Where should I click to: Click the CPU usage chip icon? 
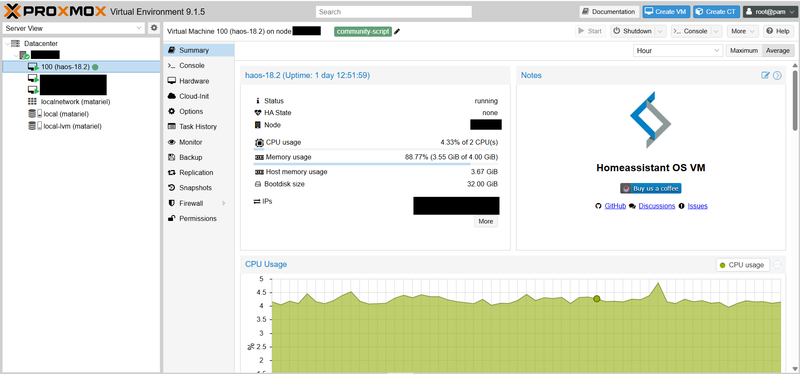pyautogui.click(x=259, y=142)
